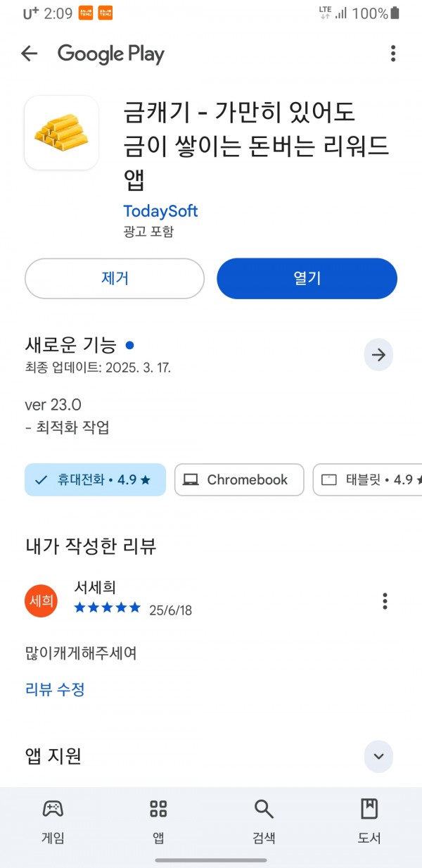Tap the 새로운 기능 heading

click(x=70, y=345)
